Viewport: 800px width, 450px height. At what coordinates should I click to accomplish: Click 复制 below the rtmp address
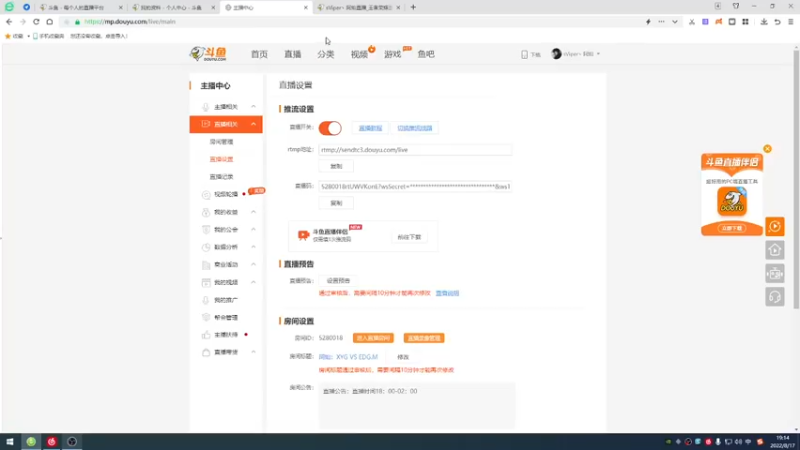336,166
